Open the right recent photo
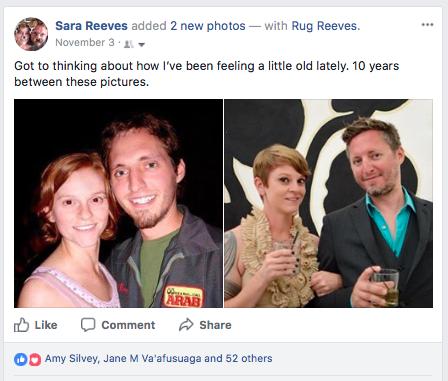This screenshot has width=448, height=381. pos(329,203)
